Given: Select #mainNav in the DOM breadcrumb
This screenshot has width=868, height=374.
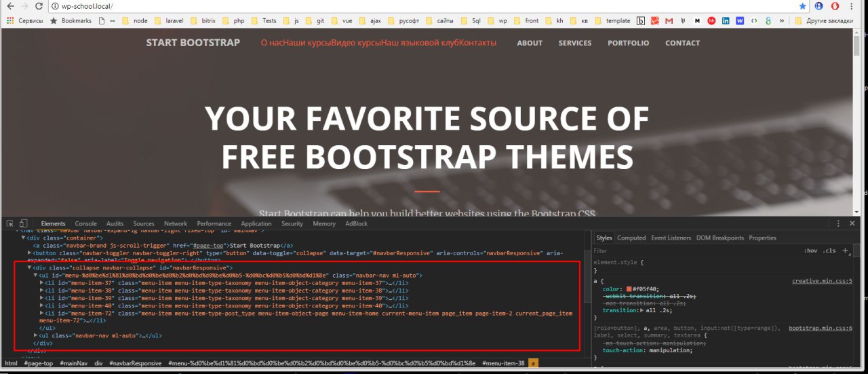Looking at the screenshot, I should [73, 364].
